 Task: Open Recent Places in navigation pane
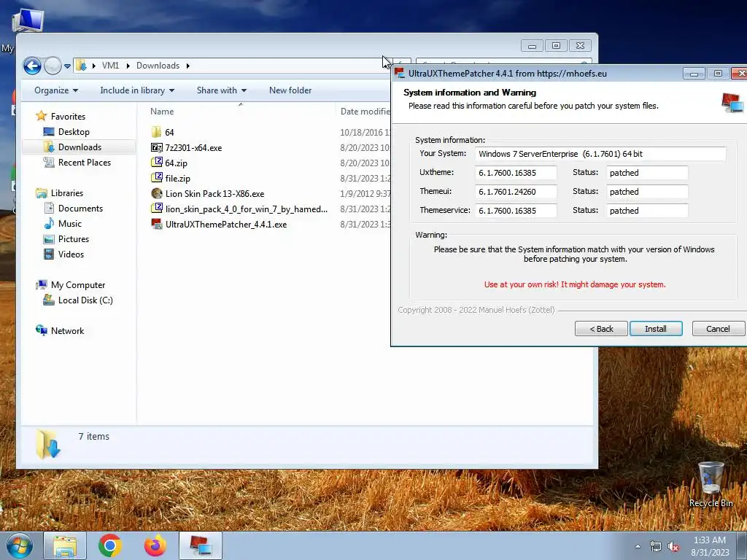coord(85,163)
